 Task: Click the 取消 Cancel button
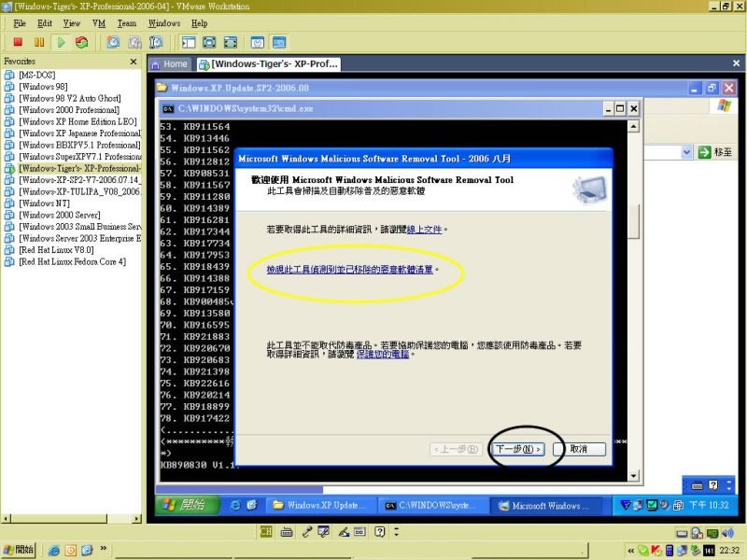click(579, 449)
